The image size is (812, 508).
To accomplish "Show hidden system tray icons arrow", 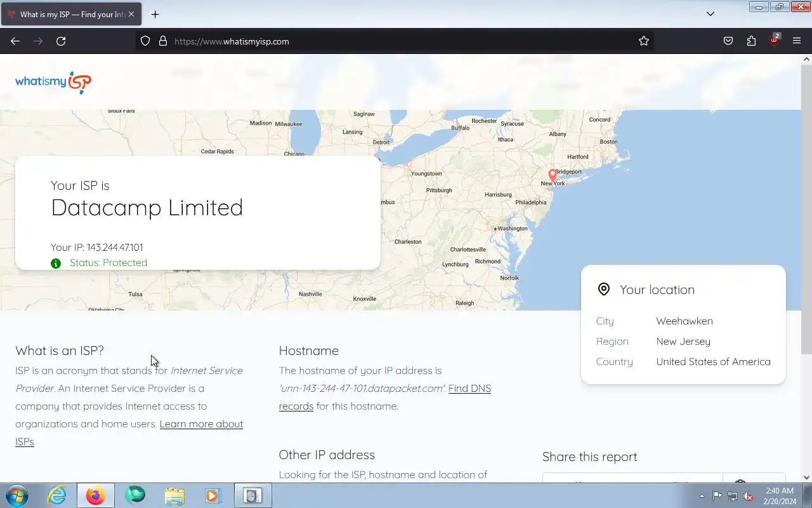I will tap(702, 496).
